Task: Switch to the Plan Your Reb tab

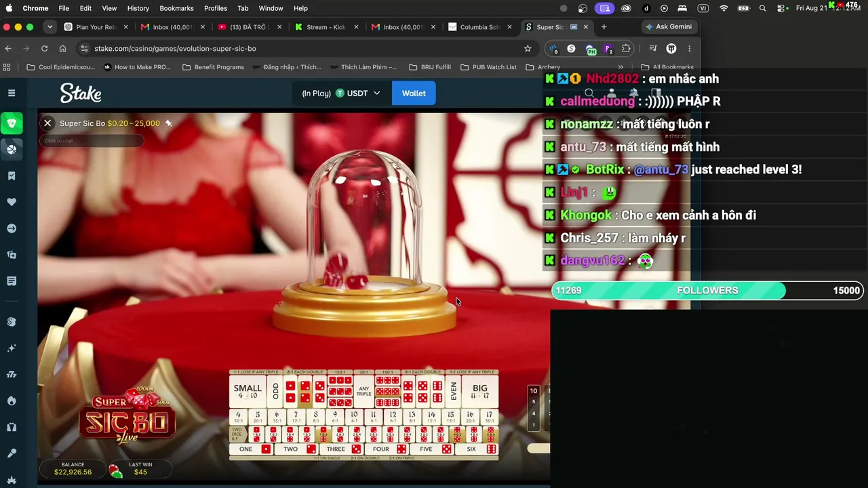Action: [96, 27]
